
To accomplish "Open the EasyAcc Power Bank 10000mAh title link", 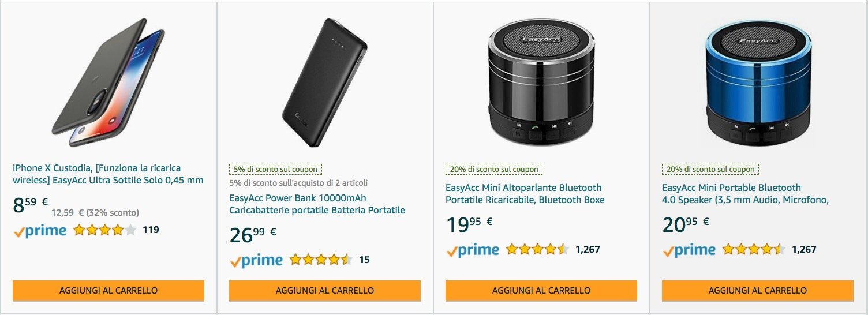I will [317, 204].
